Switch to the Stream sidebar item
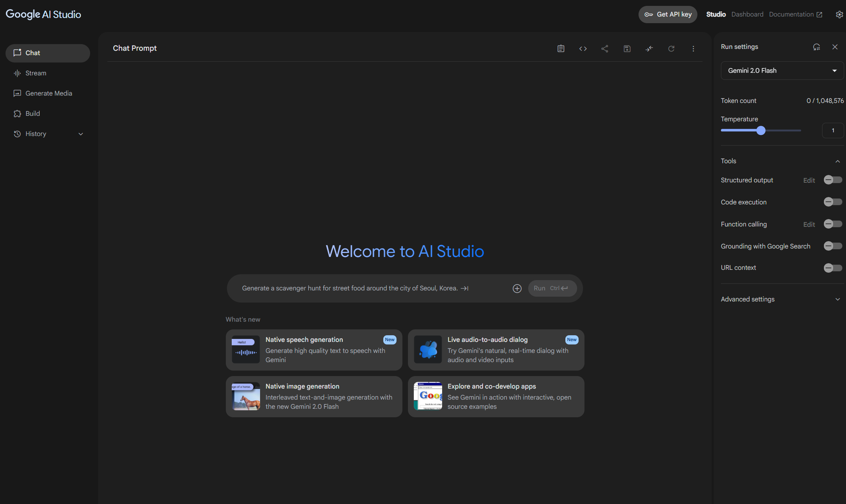 coord(36,73)
